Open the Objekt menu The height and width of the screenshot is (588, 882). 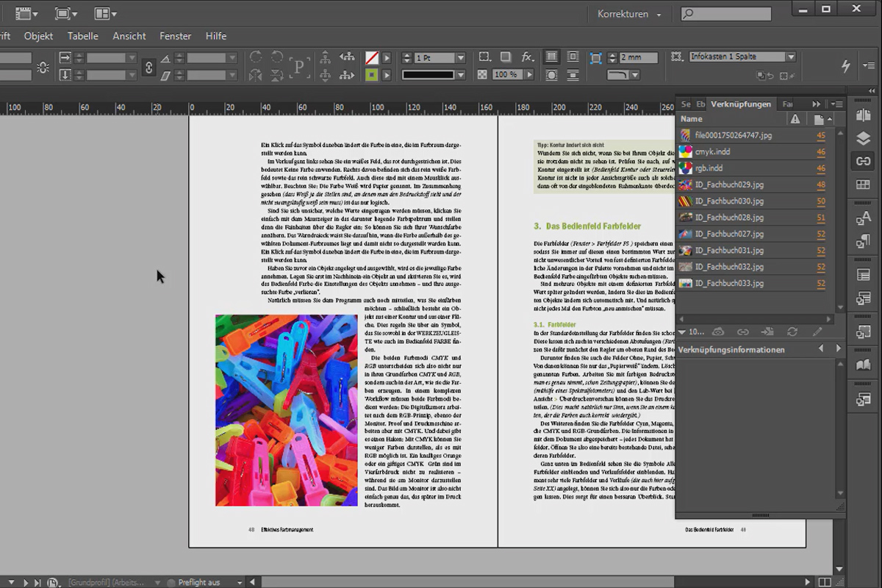(38, 36)
